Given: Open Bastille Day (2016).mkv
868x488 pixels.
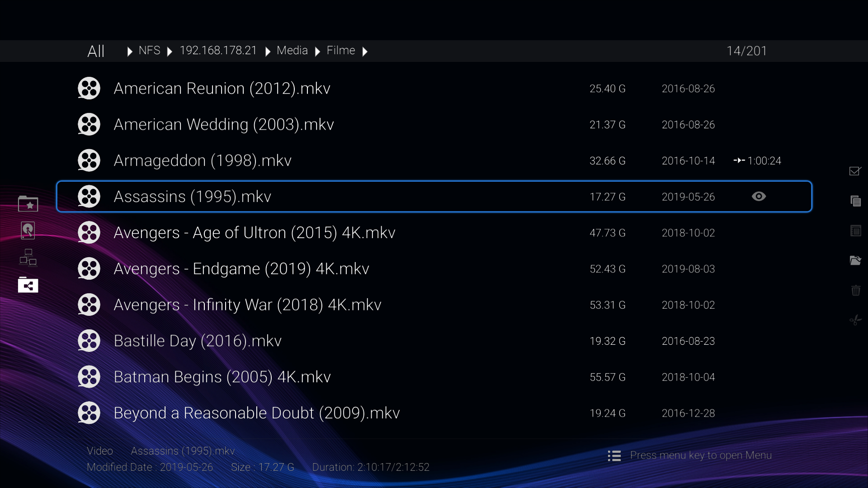Looking at the screenshot, I should [x=198, y=341].
